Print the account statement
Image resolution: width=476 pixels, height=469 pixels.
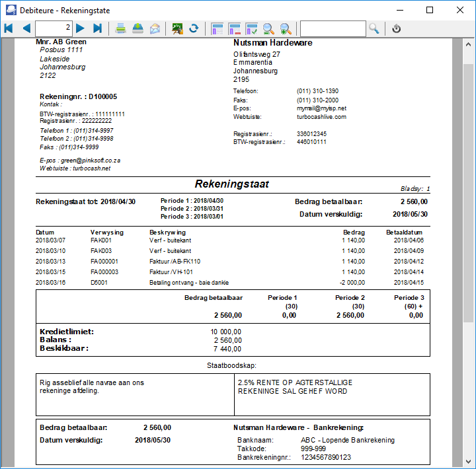point(121,28)
